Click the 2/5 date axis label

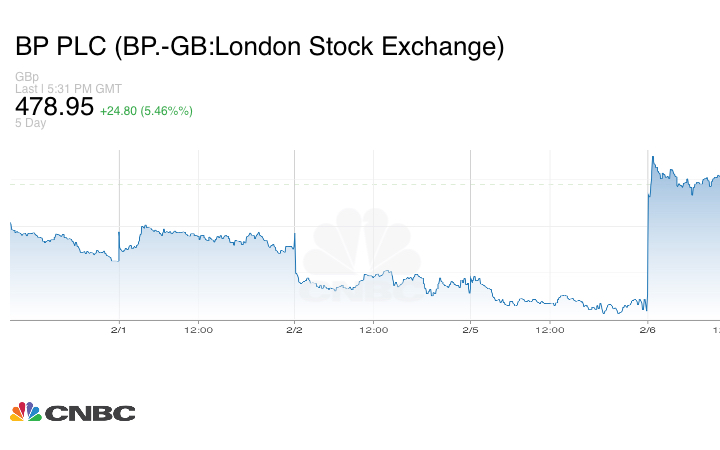coord(470,329)
